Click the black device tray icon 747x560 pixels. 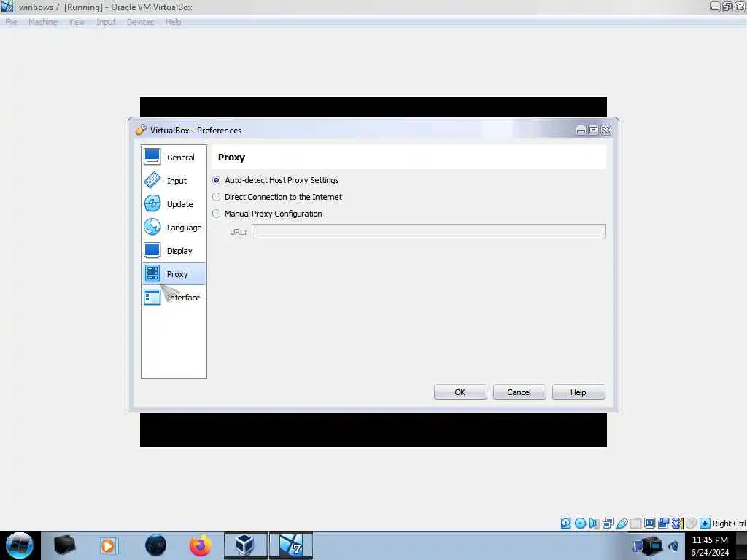coord(653,545)
